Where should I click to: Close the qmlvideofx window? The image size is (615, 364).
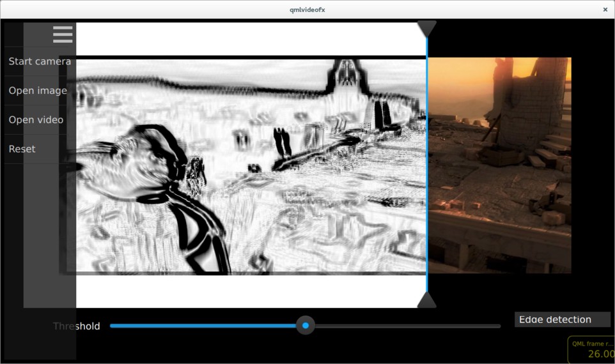click(x=605, y=10)
